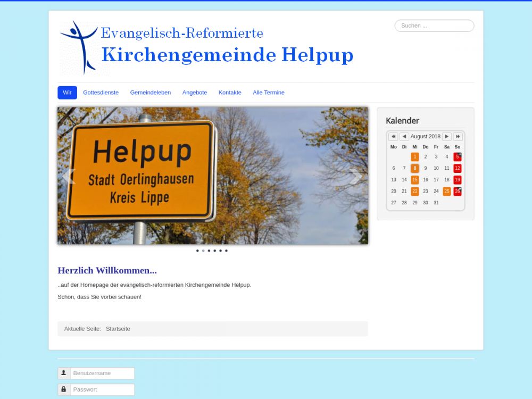Show previous slide in image slider
The image size is (532, 399).
69,176
